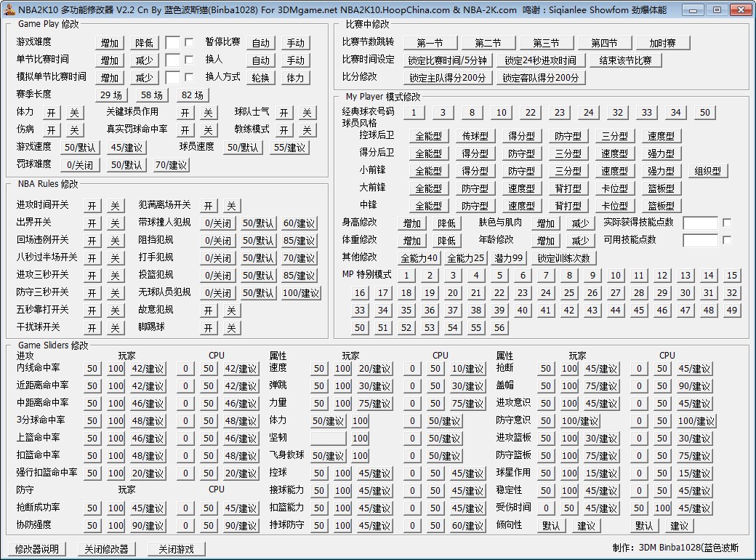Click 结束该节比赛 button
756x560 pixels.
[625, 60]
